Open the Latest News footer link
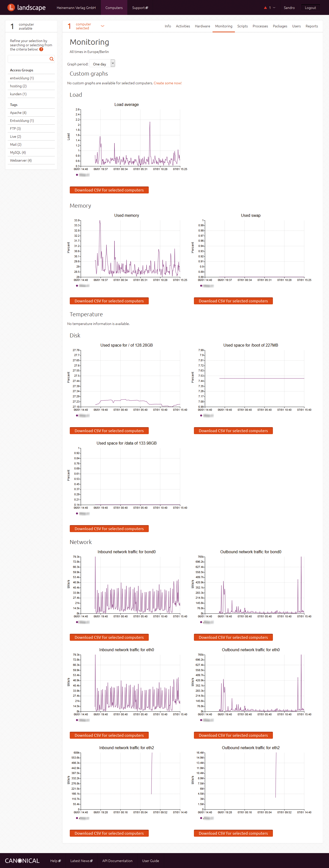This screenshot has height=868, width=329. pyautogui.click(x=81, y=861)
